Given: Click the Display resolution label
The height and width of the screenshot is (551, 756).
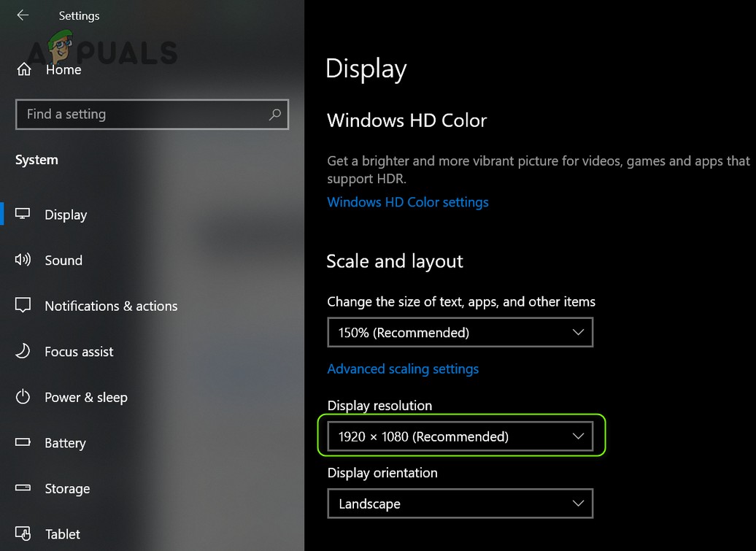Looking at the screenshot, I should click(380, 406).
